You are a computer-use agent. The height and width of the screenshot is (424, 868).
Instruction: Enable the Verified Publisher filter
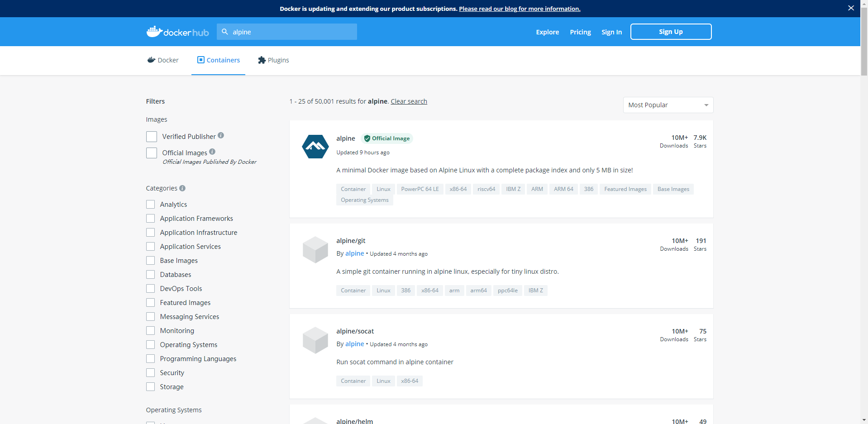click(x=152, y=137)
